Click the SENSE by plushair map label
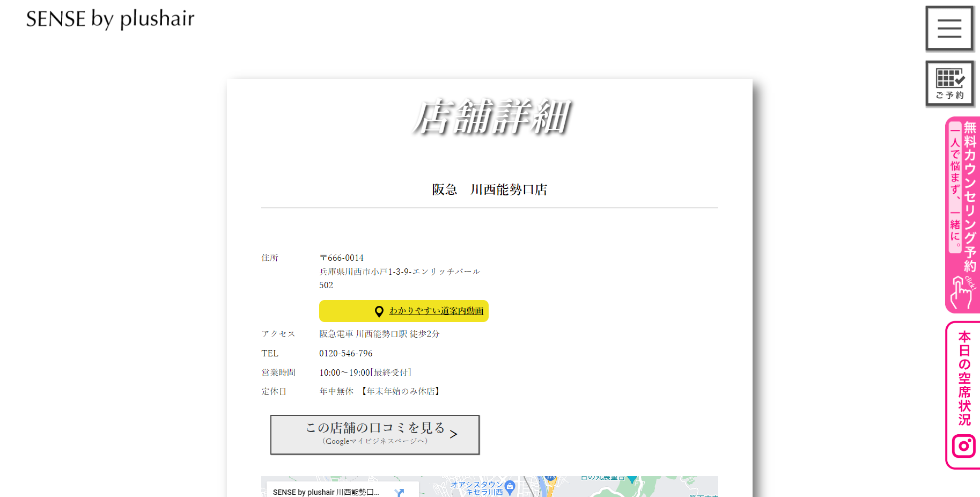 [x=326, y=492]
